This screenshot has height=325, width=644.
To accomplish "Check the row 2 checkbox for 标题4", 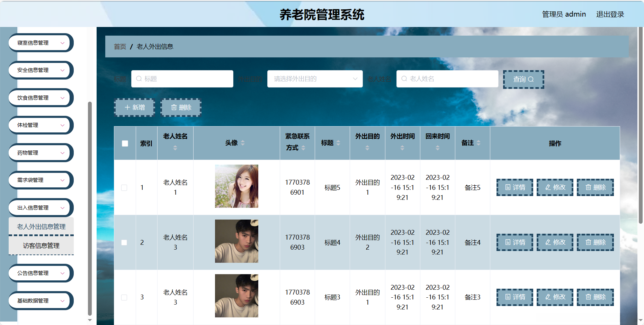I will click(x=124, y=243).
